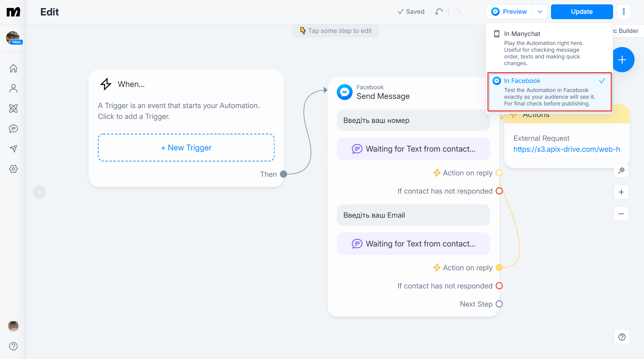Open the Automation sidebar icon

click(x=13, y=108)
